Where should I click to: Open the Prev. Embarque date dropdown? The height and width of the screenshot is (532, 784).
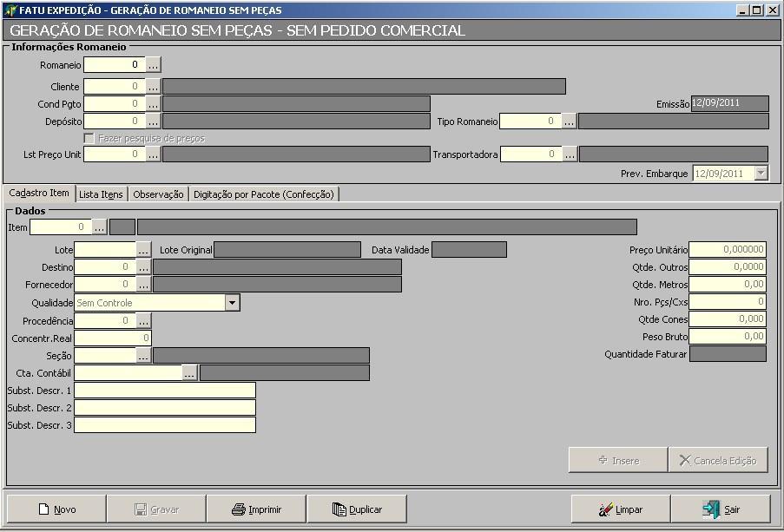(x=761, y=174)
